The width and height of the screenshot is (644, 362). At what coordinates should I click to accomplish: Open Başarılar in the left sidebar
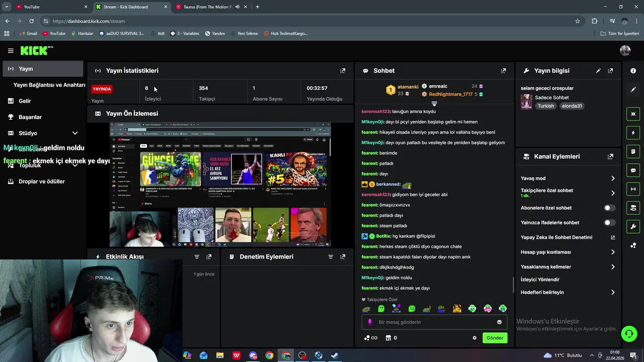click(x=43, y=117)
